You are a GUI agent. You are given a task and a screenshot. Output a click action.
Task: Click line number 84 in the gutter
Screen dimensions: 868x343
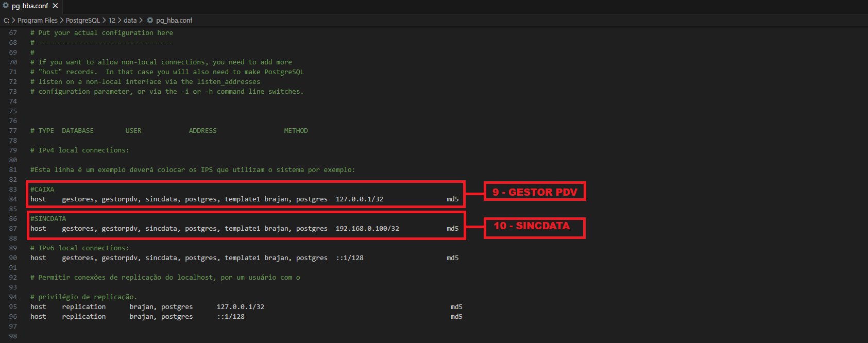pyautogui.click(x=13, y=199)
